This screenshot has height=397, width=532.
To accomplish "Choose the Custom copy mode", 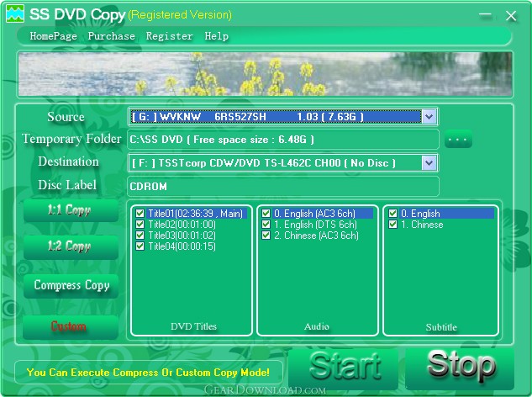I will coord(71,327).
